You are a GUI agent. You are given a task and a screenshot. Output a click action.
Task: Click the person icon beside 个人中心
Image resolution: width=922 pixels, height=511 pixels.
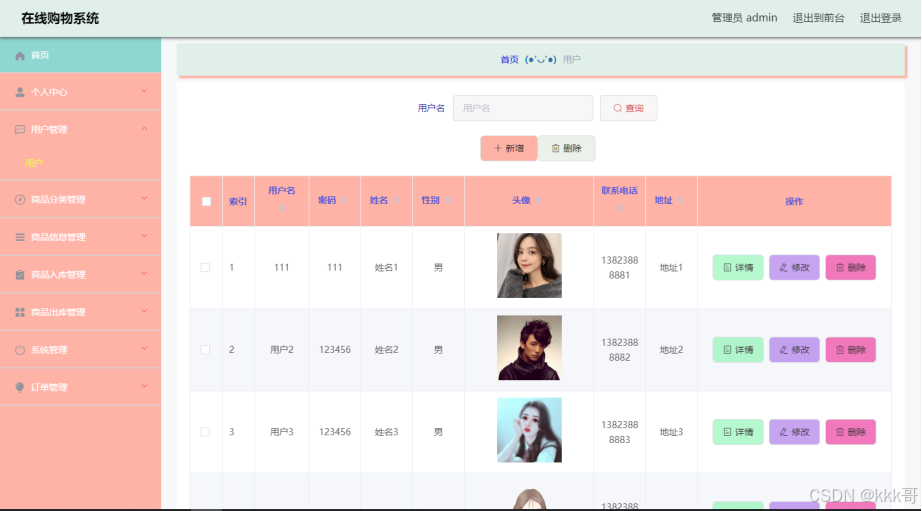click(x=20, y=92)
